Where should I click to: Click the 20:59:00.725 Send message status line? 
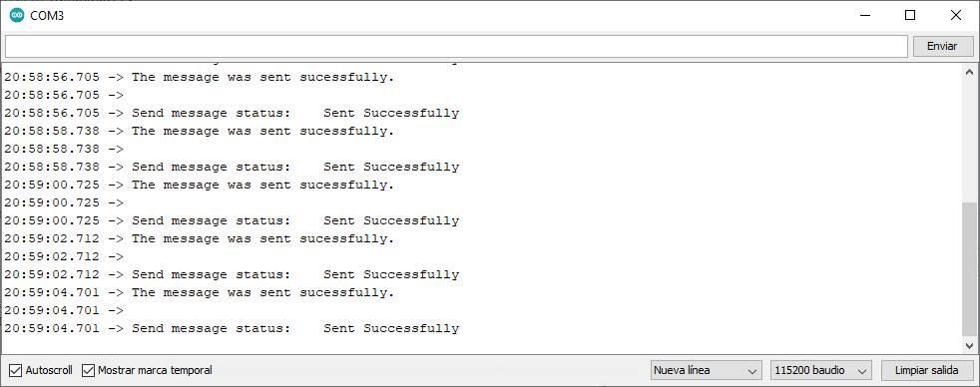[x=232, y=221]
